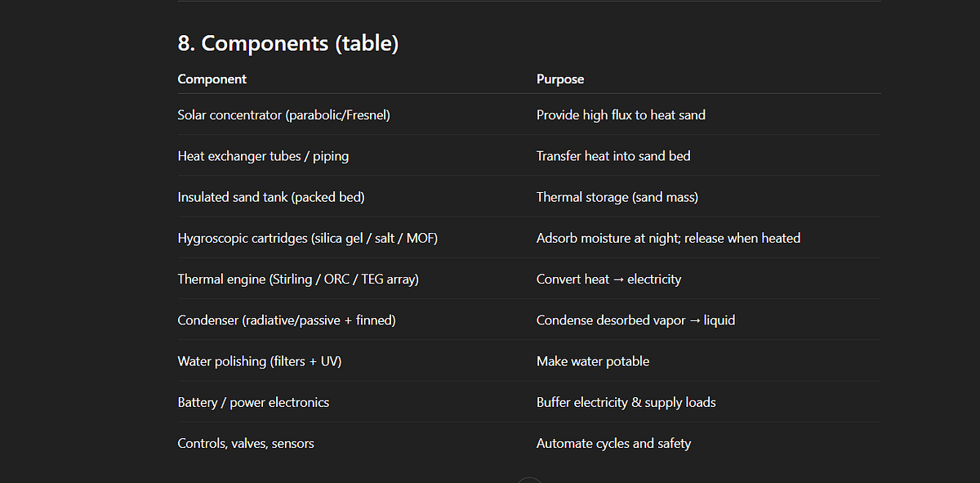The image size is (980, 483).
Task: Select the 'Solar concentrator (parabolic/Fresnel)' cell
Action: (284, 115)
